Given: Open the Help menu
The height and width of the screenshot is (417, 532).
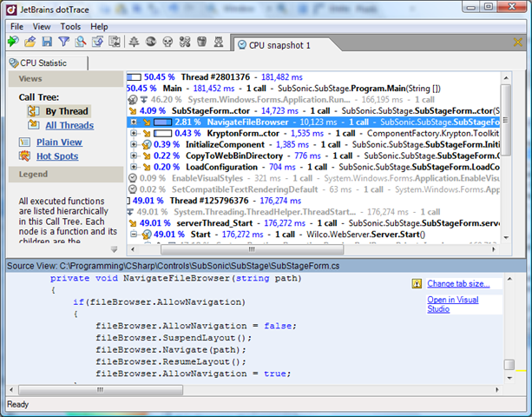Looking at the screenshot, I should click(x=99, y=26).
